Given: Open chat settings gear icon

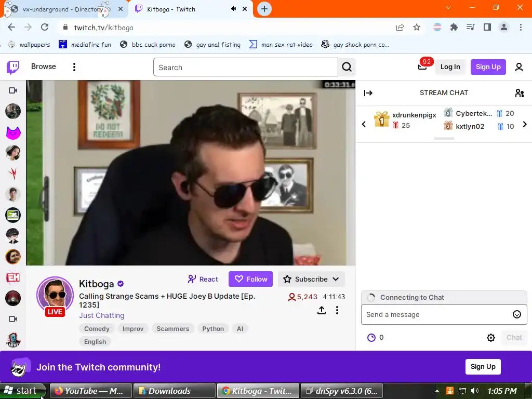Looking at the screenshot, I should [490, 338].
